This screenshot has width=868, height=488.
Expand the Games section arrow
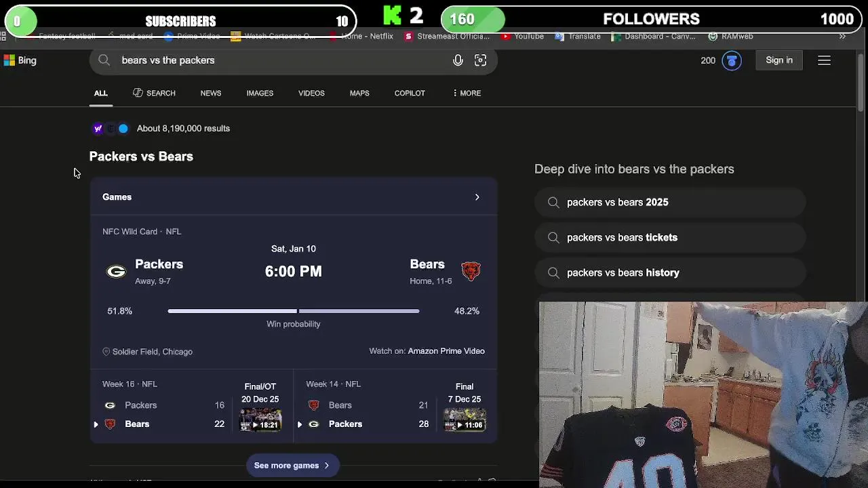tap(477, 197)
